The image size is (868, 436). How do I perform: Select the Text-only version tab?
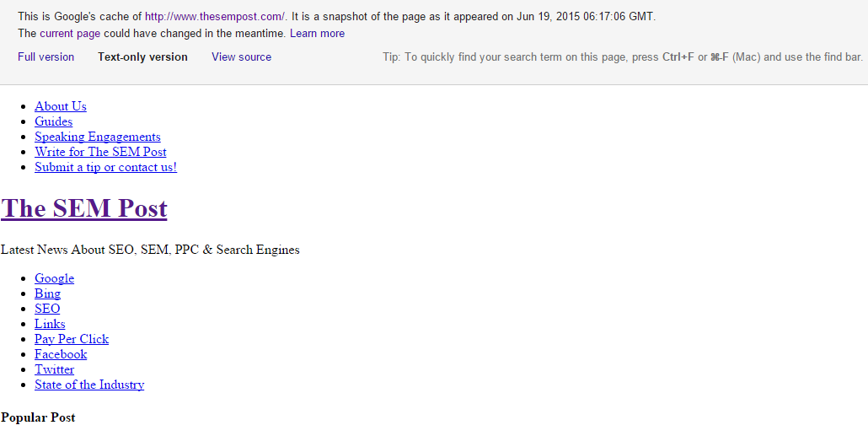click(x=142, y=57)
